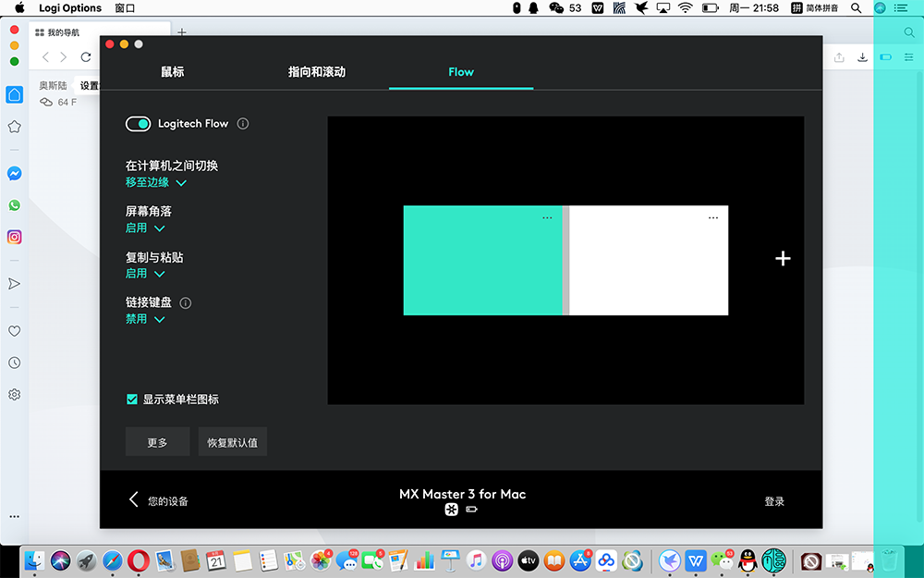Reload the browser page
Viewport: 924px width, 578px height.
coord(86,57)
